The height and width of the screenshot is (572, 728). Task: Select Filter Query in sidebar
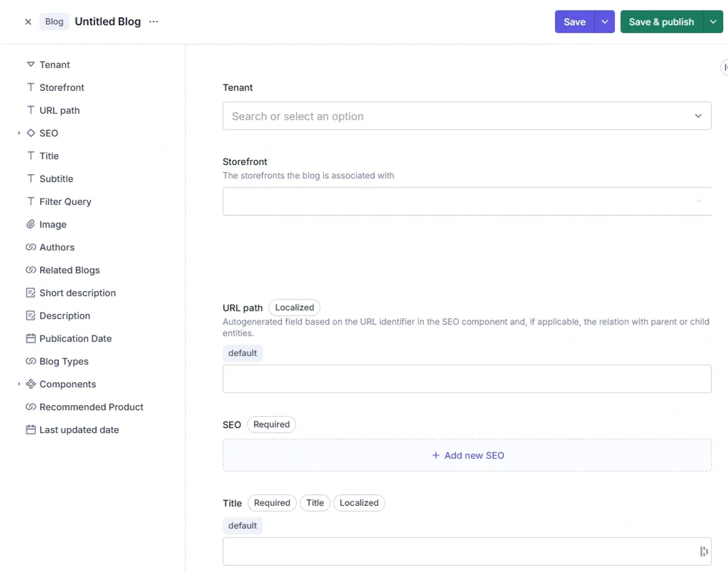click(x=66, y=202)
